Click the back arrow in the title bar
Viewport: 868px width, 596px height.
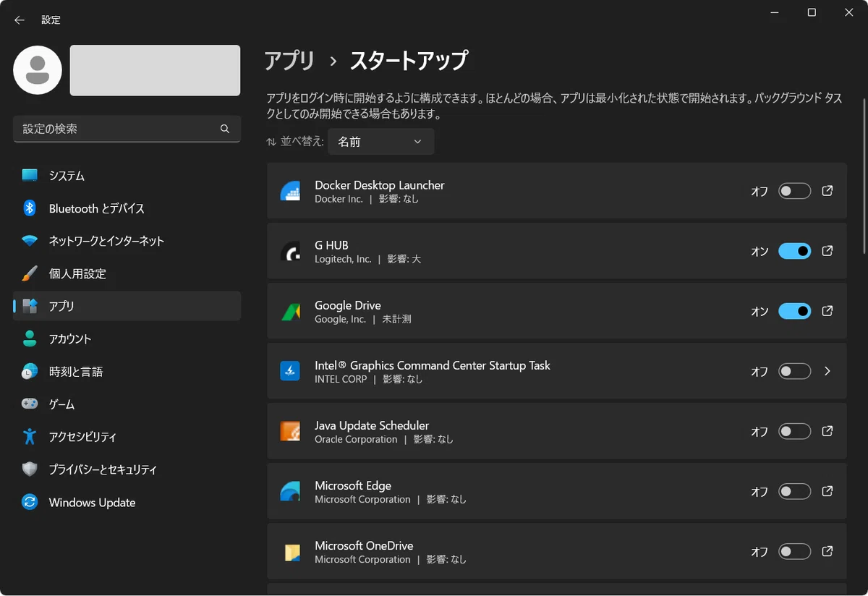(x=20, y=20)
